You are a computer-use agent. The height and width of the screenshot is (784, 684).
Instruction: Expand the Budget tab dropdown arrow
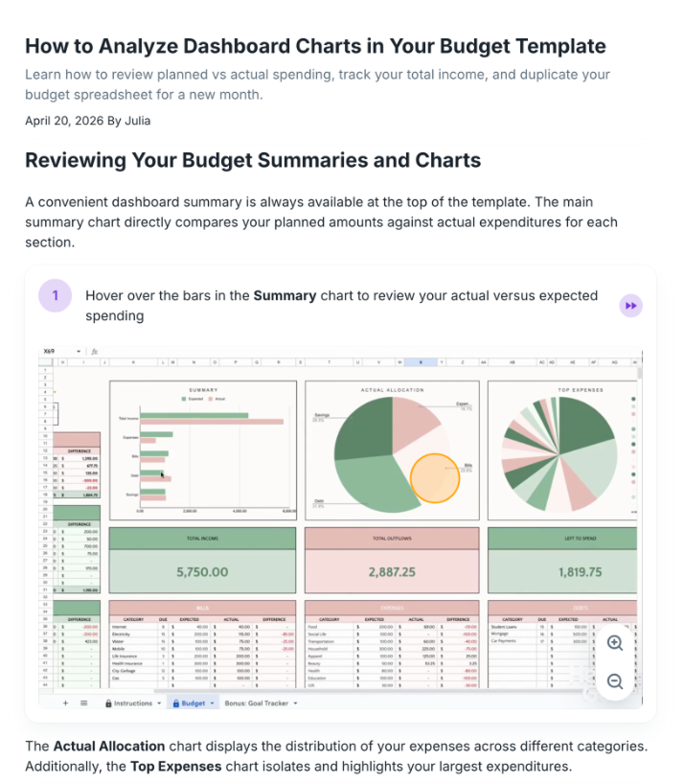[212, 703]
